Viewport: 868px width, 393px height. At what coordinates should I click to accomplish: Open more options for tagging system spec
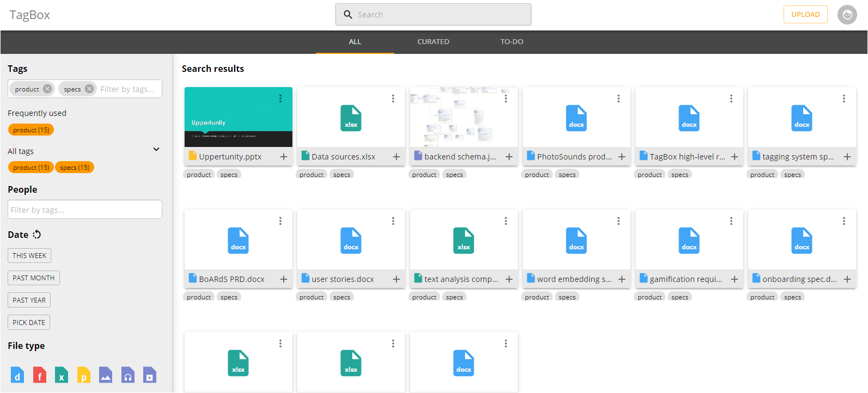[x=844, y=99]
